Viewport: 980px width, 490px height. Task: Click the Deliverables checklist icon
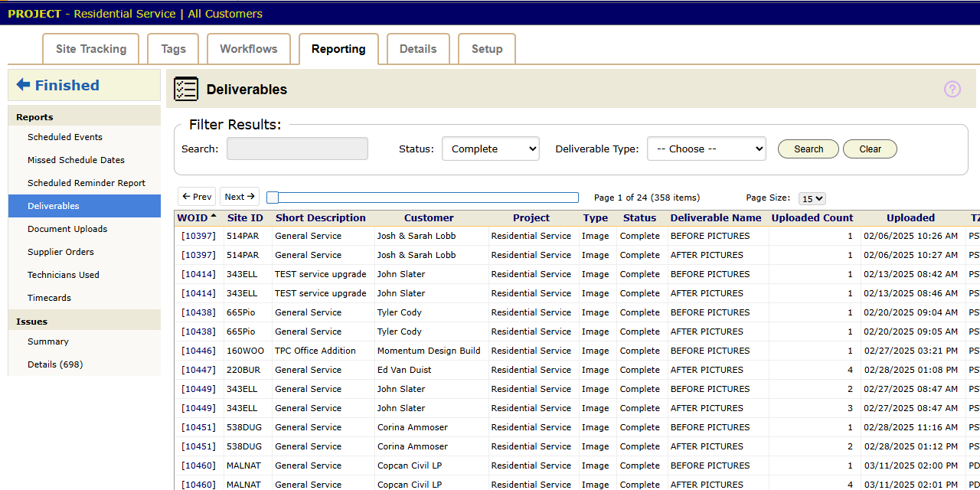point(186,89)
